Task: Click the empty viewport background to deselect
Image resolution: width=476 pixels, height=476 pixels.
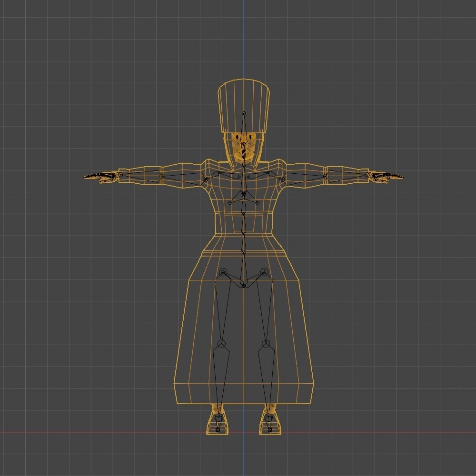Action: (x=71, y=71)
